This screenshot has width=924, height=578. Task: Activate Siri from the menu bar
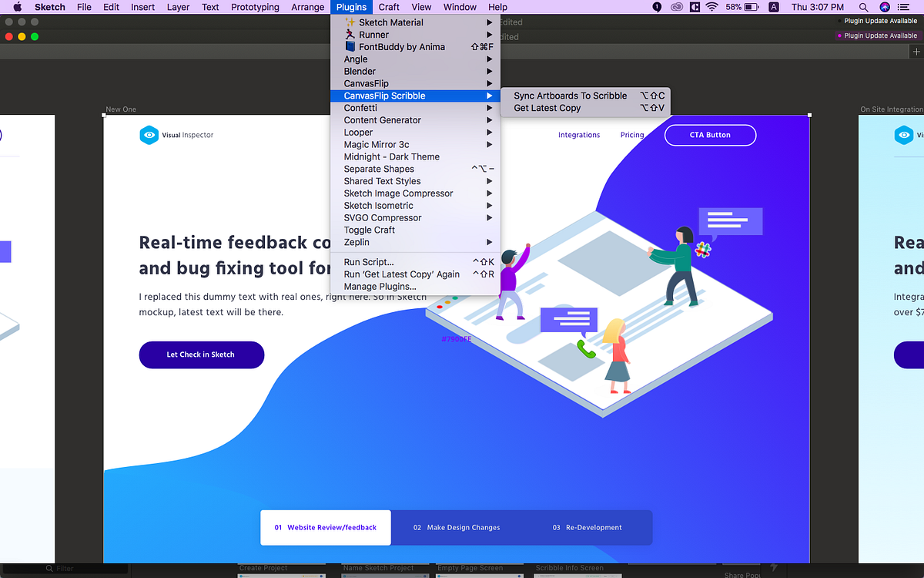pos(885,7)
